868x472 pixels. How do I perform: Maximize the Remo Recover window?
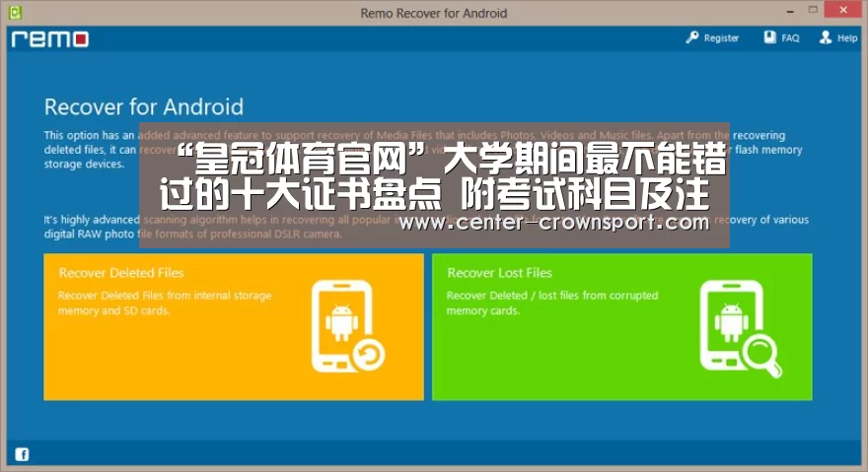[813, 10]
